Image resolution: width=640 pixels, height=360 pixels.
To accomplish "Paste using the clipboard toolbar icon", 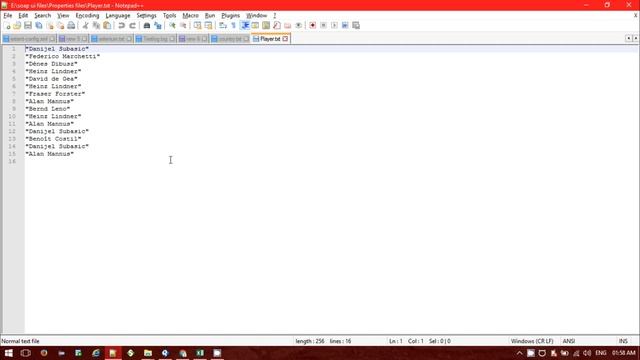I will point(107,25).
